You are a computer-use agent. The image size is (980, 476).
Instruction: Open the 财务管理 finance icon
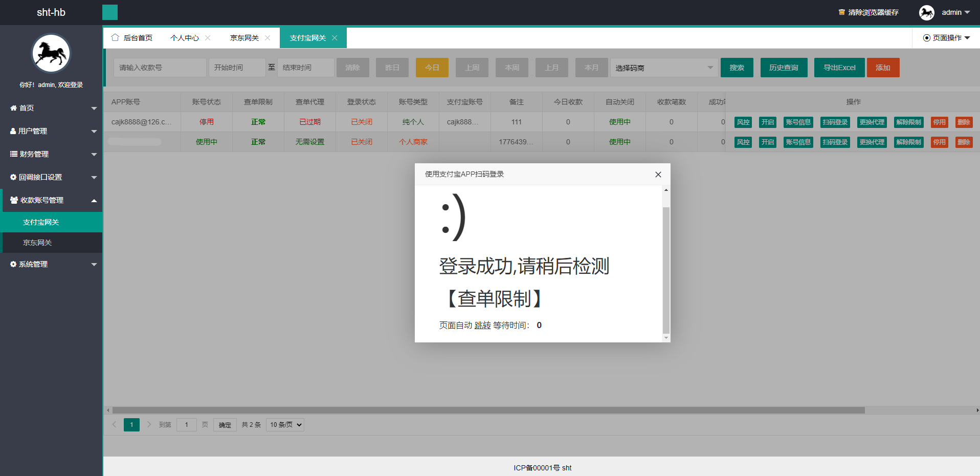[x=12, y=154]
